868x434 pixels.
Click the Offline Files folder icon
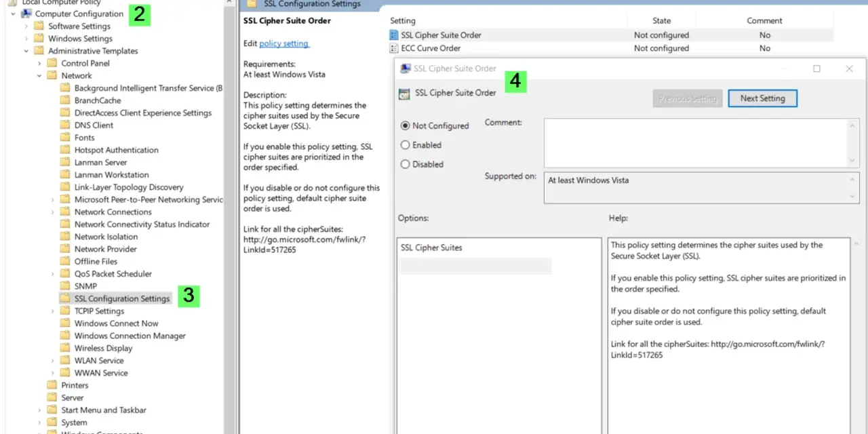[65, 261]
